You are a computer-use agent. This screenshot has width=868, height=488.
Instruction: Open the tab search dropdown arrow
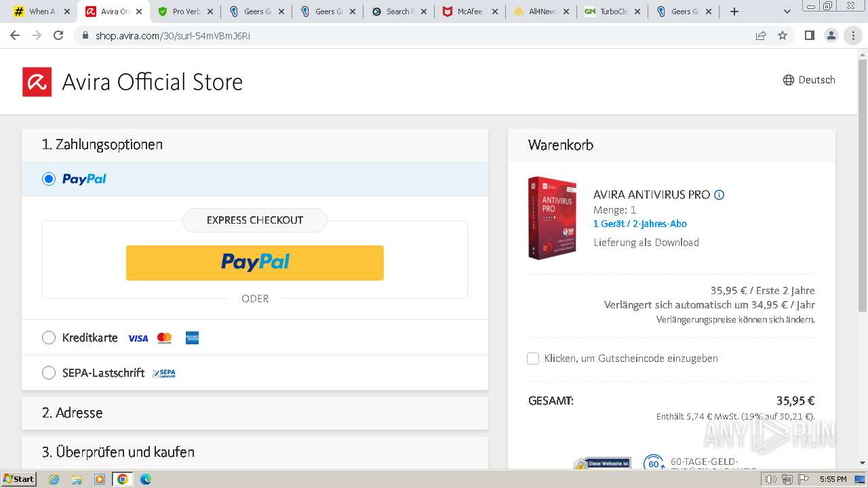787,12
